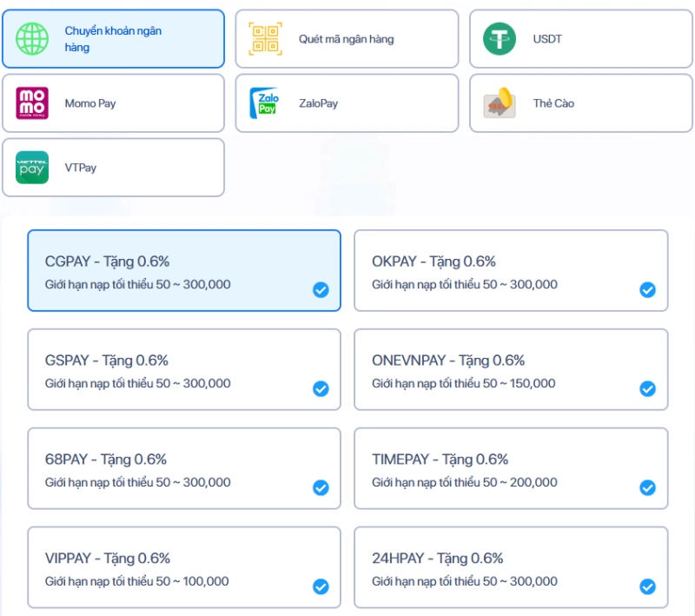
Task: Select the VTPay Viettel icon
Action: (x=32, y=168)
